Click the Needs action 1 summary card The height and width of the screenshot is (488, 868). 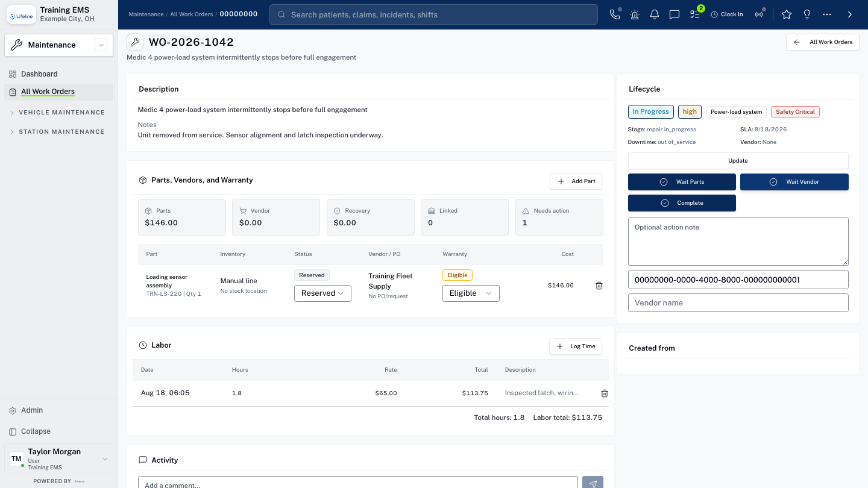point(559,217)
